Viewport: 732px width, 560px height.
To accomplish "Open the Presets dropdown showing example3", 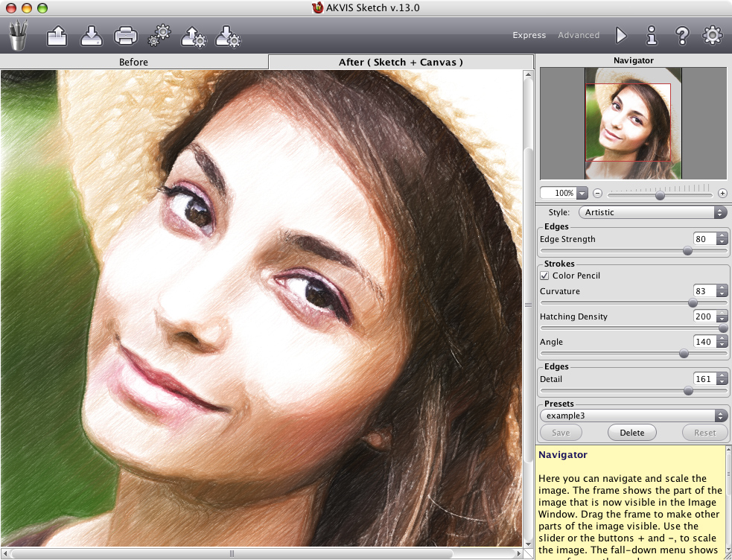I will pos(633,416).
